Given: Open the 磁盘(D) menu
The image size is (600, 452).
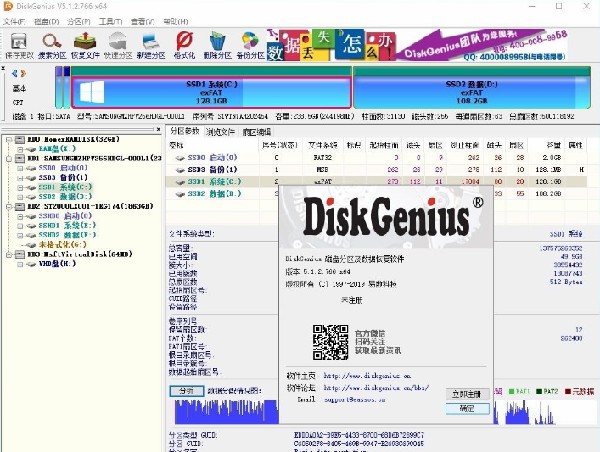Looking at the screenshot, I should (47, 21).
